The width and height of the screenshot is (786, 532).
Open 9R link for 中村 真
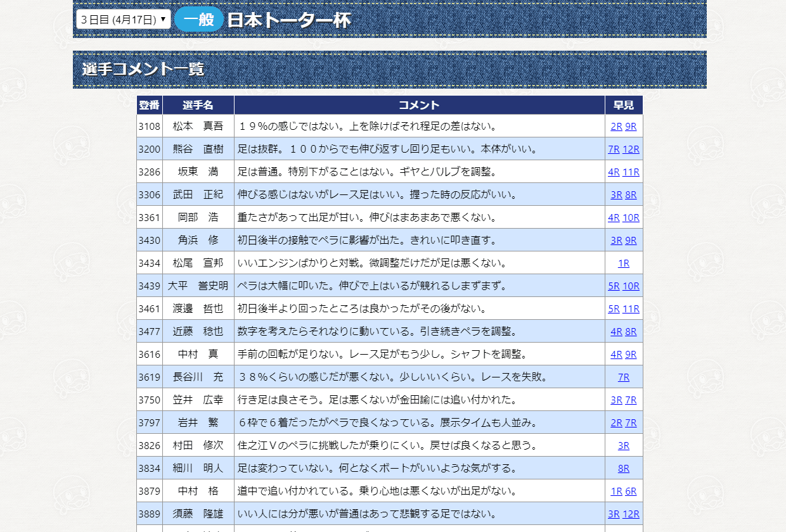(x=631, y=354)
